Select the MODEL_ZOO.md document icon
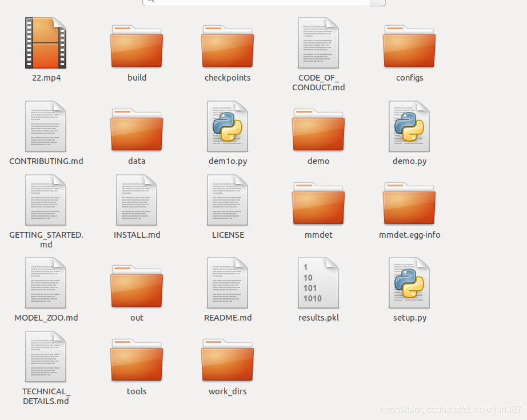Viewport: 527px width, 420px height. pyautogui.click(x=46, y=283)
